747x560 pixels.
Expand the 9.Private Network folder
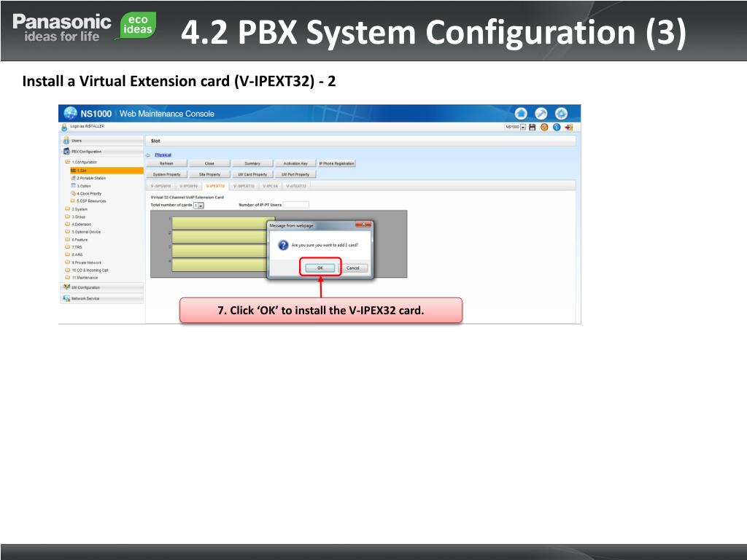(x=68, y=262)
